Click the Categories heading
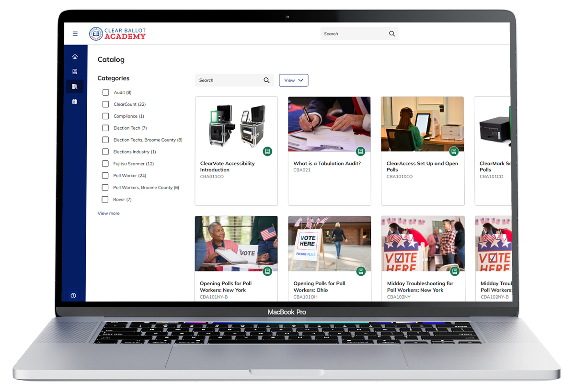This screenshot has height=392, width=575. pyautogui.click(x=114, y=78)
